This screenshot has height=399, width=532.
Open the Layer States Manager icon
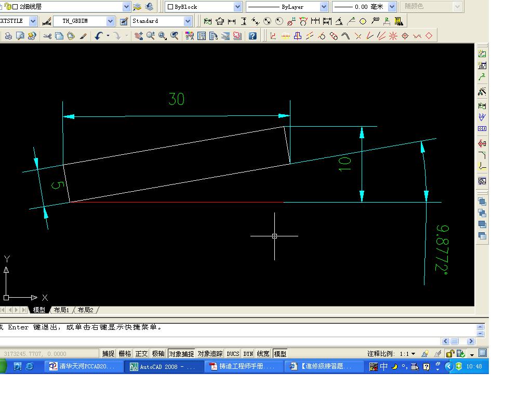pyautogui.click(x=137, y=6)
